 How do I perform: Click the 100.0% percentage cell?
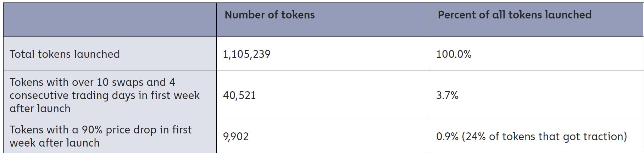point(536,54)
